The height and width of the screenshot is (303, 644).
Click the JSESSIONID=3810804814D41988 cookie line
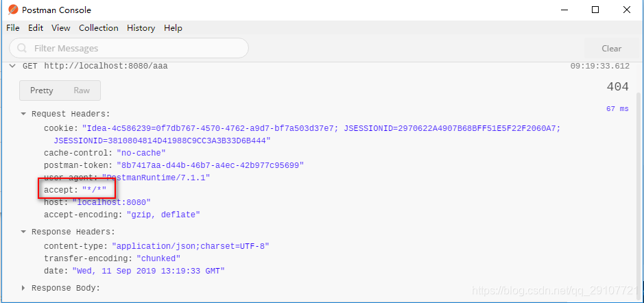click(163, 141)
